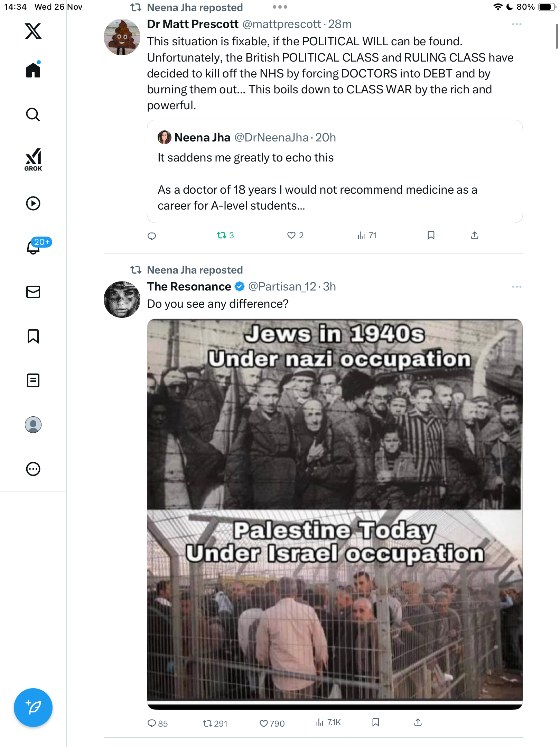Open more options on The Resonance's post
560x747 pixels.
click(517, 287)
